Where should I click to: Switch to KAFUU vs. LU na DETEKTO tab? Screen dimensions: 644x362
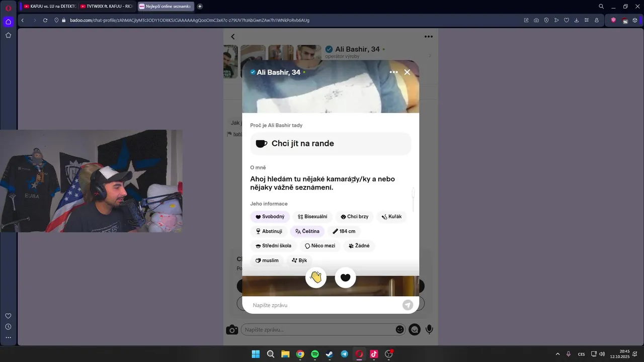(49, 7)
